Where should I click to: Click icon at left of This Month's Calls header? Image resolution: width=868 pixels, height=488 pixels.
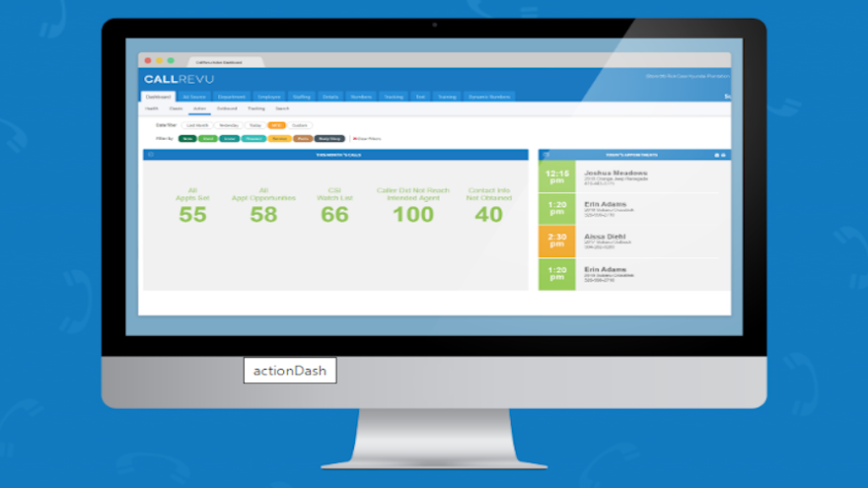(x=150, y=155)
